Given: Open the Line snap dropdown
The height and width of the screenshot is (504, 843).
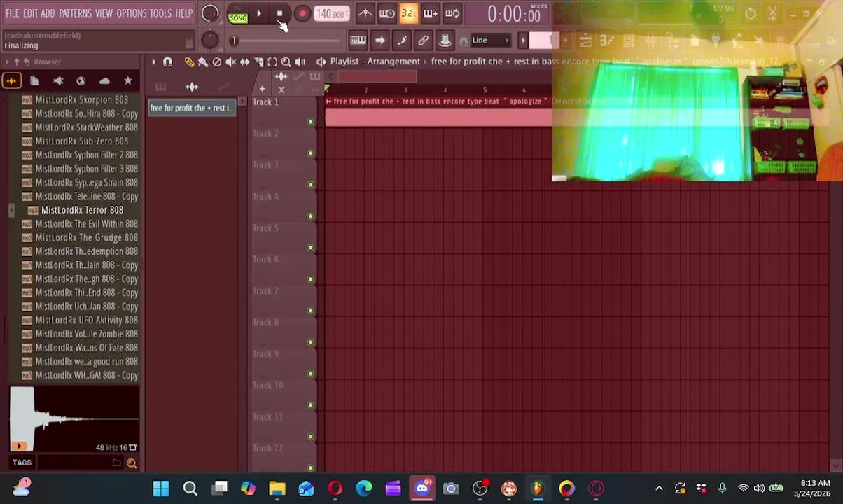Looking at the screenshot, I should 490,41.
